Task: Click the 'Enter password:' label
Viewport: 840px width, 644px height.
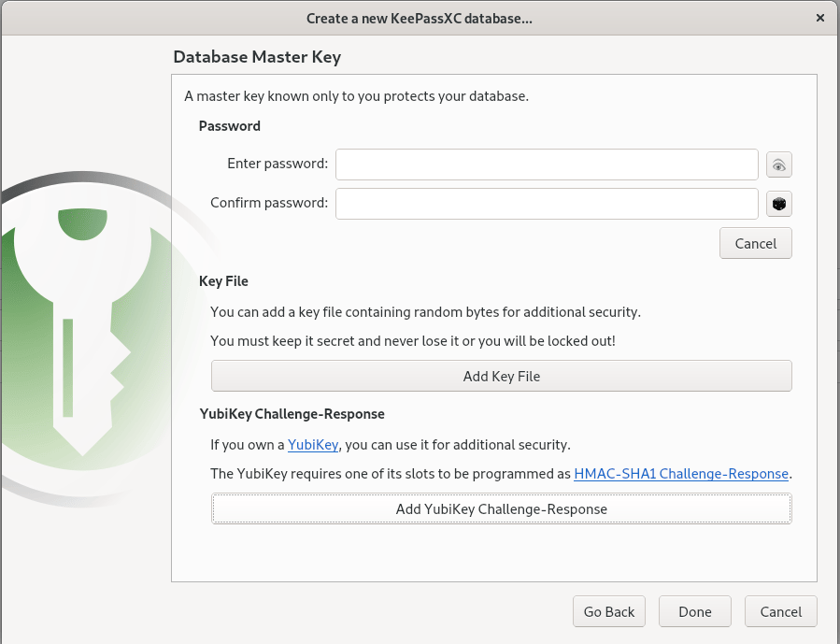Action: [278, 164]
